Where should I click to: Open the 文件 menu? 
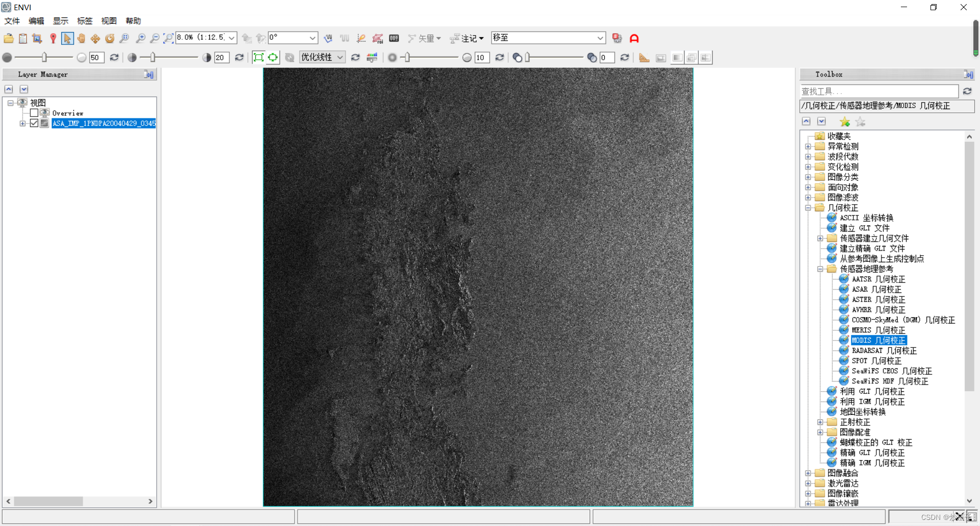[x=12, y=21]
